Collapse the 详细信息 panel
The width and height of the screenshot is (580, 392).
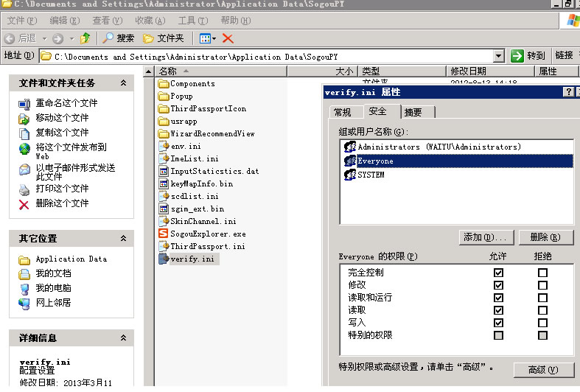coord(124,337)
